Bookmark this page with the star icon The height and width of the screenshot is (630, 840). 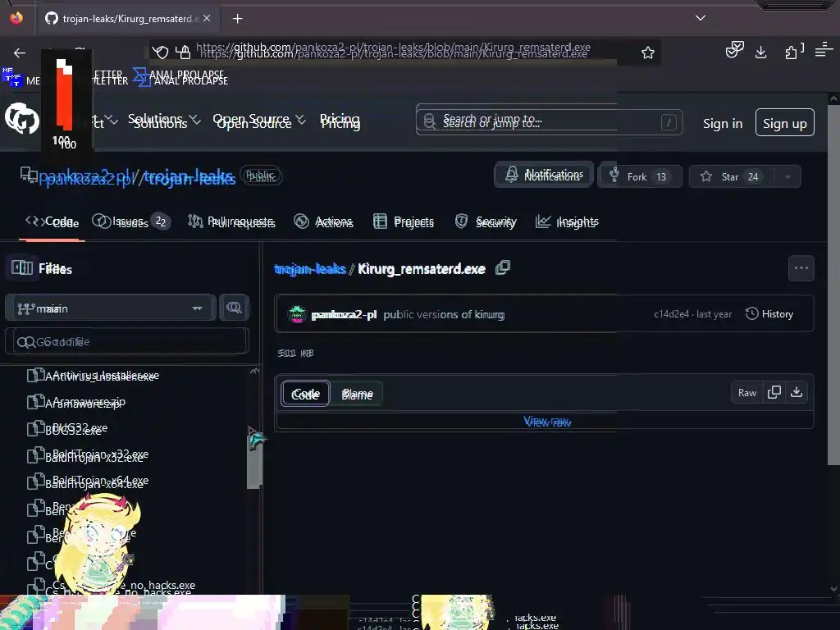648,52
